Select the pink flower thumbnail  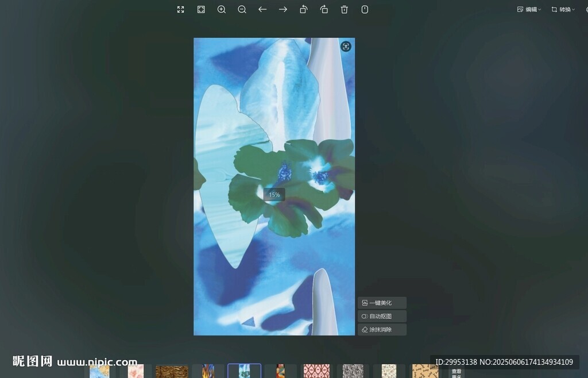click(x=136, y=371)
